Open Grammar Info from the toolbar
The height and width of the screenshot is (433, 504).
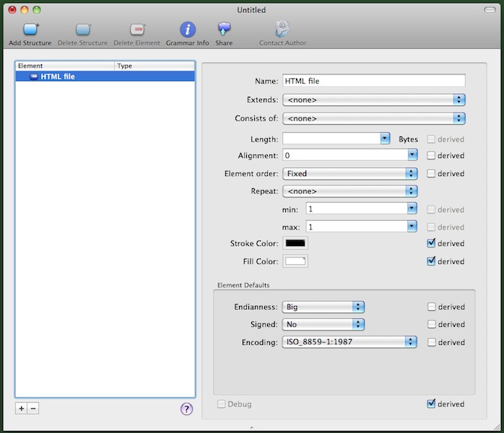coord(187,30)
